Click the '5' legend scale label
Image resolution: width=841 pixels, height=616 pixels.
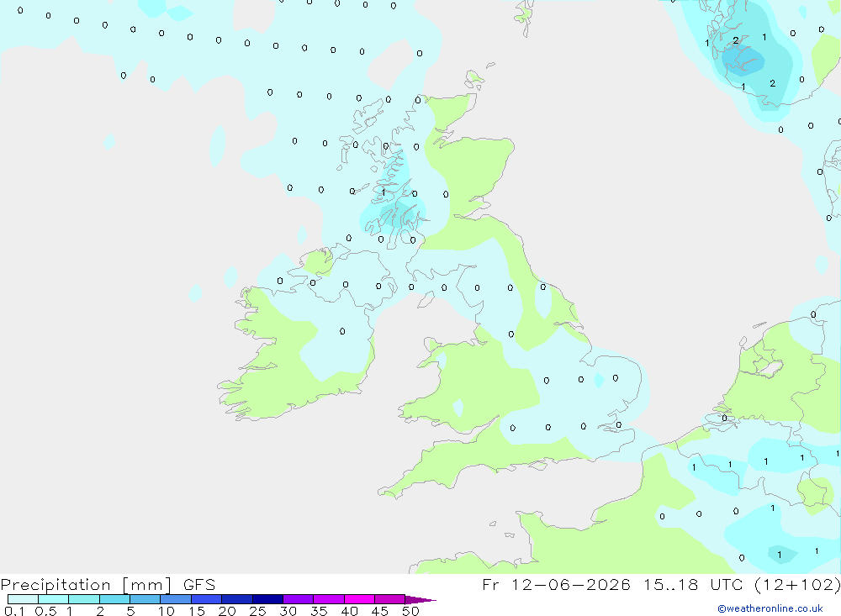point(130,611)
